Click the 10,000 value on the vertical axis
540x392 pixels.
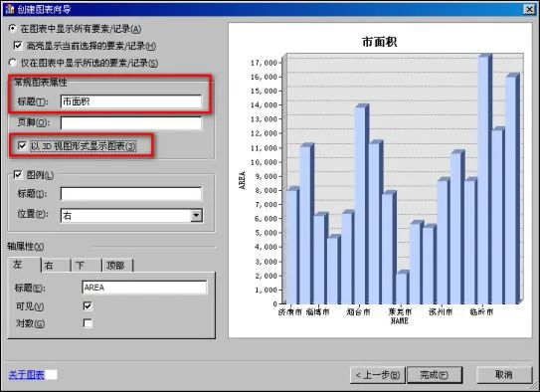click(x=265, y=162)
